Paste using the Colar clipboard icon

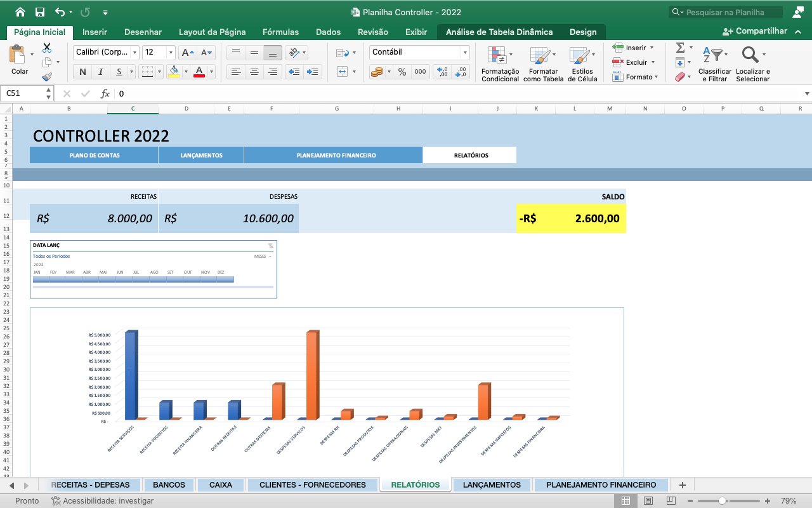[17, 55]
